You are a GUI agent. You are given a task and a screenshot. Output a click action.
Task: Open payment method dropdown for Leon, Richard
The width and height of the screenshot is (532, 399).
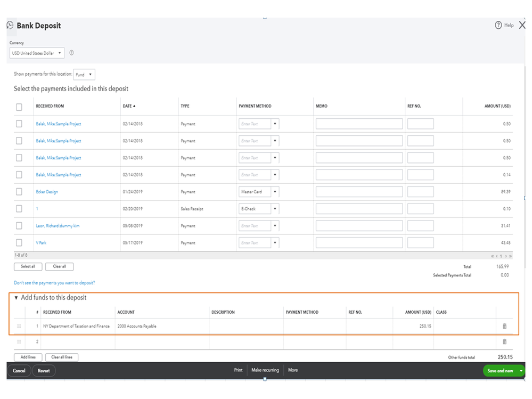pyautogui.click(x=275, y=226)
